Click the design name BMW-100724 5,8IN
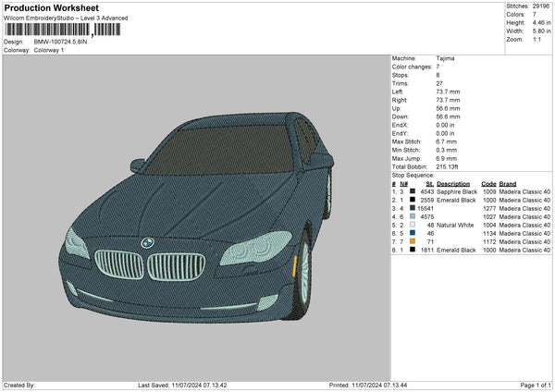Screen dimensions: 555x392 point(61,42)
